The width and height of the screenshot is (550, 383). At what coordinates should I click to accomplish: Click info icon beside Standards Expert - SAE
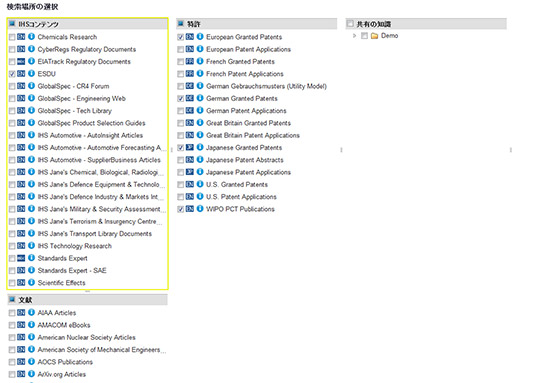pyautogui.click(x=31, y=270)
